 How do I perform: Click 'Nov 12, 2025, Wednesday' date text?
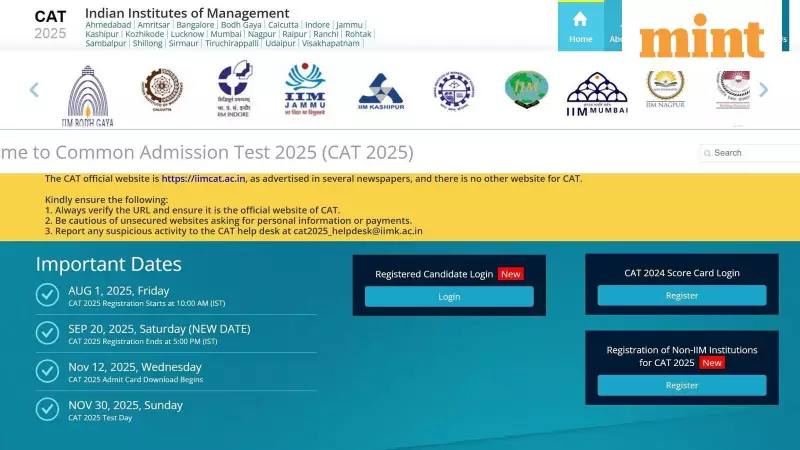135,367
